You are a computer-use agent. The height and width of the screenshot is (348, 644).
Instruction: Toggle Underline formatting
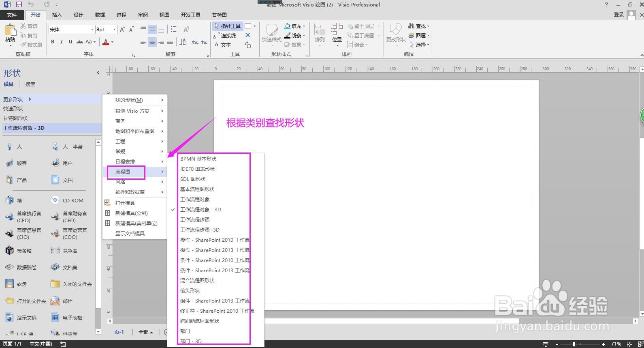tap(70, 42)
